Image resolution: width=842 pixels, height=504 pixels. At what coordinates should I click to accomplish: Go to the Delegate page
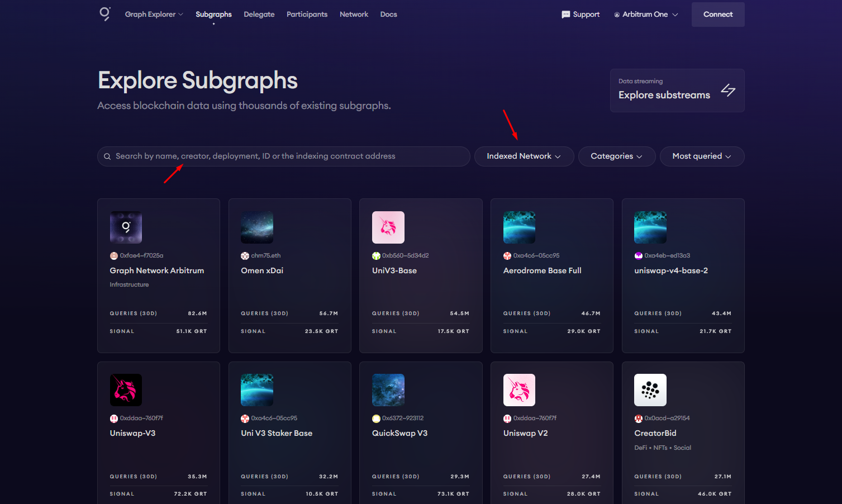click(x=259, y=15)
